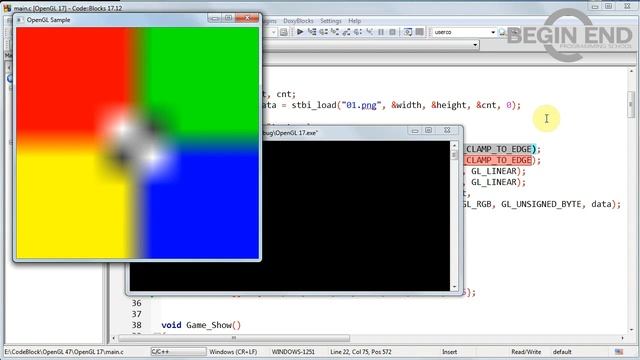640x360 pixels.
Task: Click the Run to cursor debugger icon
Action: pyautogui.click(x=312, y=32)
